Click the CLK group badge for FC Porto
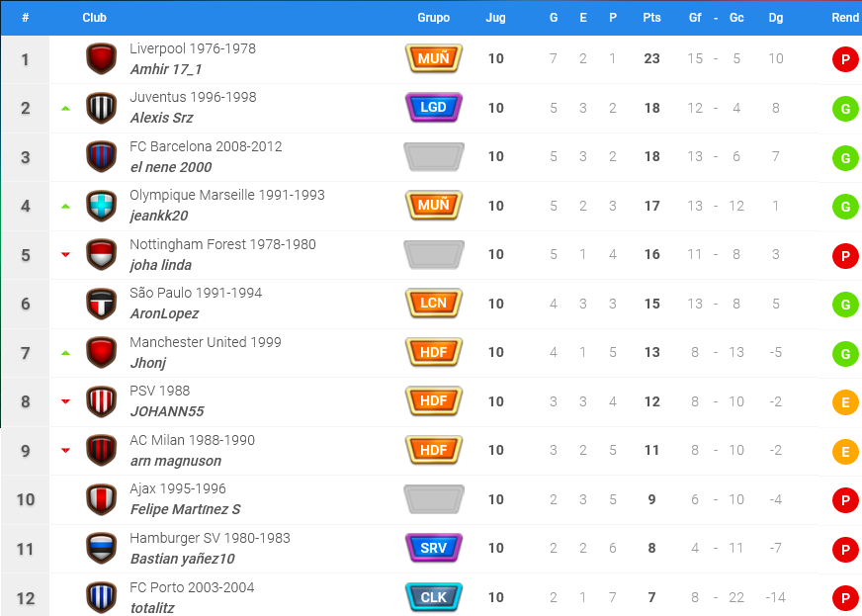 (434, 597)
